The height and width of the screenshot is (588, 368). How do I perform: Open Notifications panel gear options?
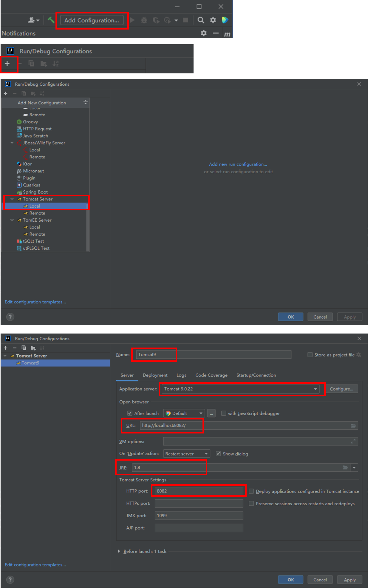(x=204, y=33)
